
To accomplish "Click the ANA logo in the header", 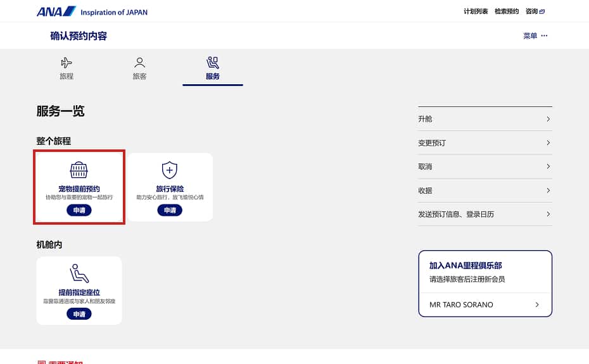I will (56, 11).
